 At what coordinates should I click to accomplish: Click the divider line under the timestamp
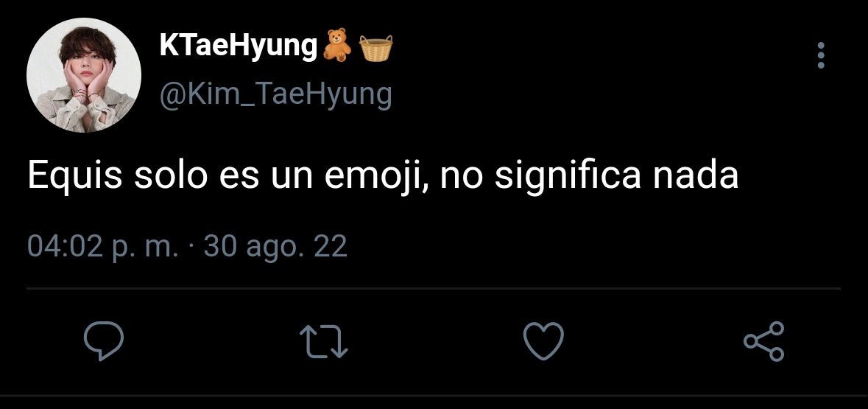(x=434, y=289)
